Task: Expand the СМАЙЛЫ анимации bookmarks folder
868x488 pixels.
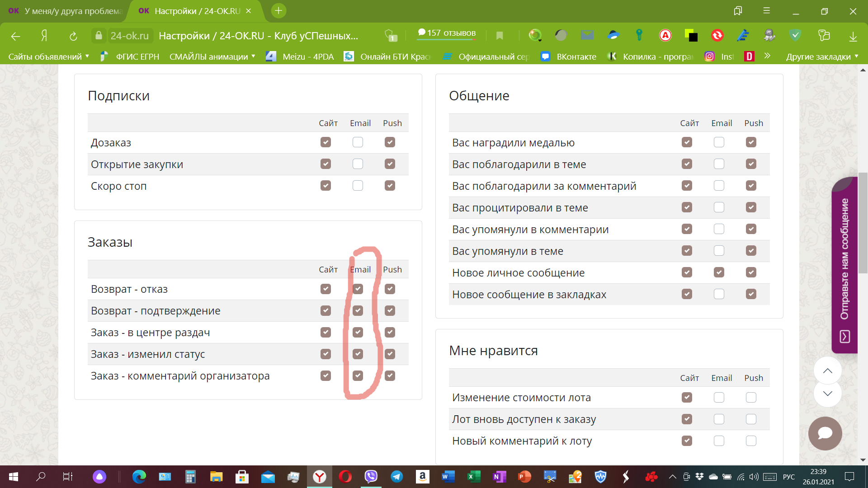Action: pos(212,56)
